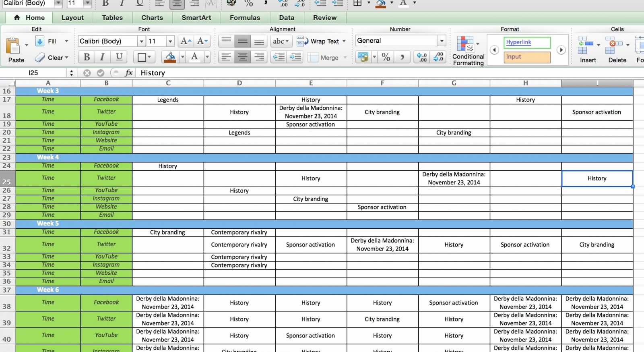Click the Name Box stepper arrows

[x=72, y=73]
